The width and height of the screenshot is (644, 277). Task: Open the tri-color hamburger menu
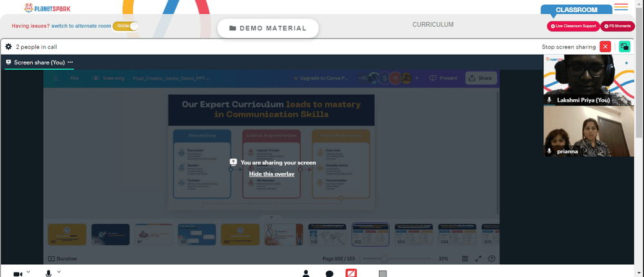621,7
